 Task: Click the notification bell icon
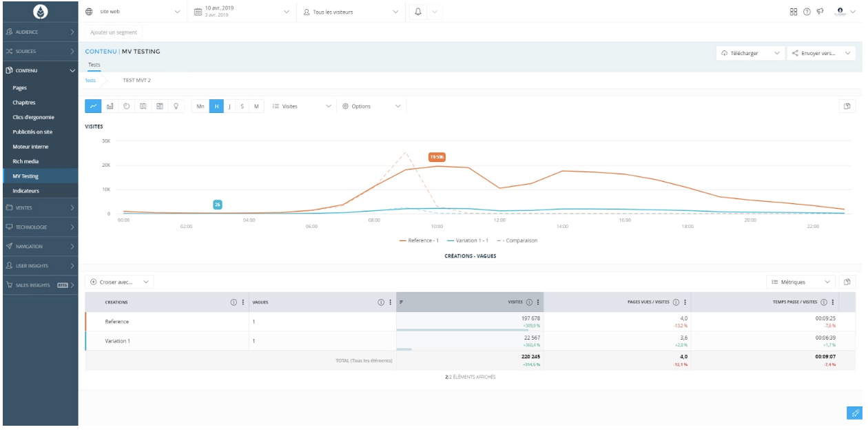418,12
